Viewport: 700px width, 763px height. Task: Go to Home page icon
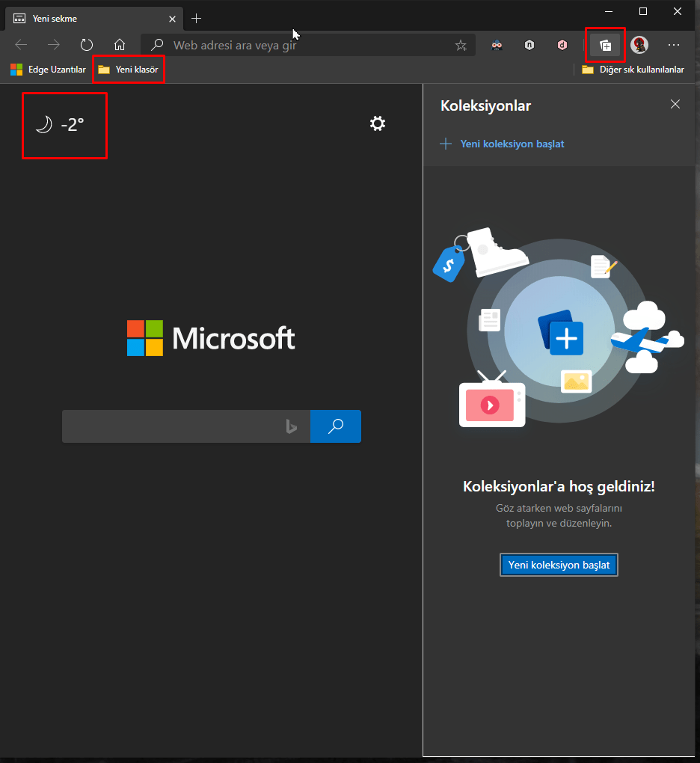[x=120, y=45]
